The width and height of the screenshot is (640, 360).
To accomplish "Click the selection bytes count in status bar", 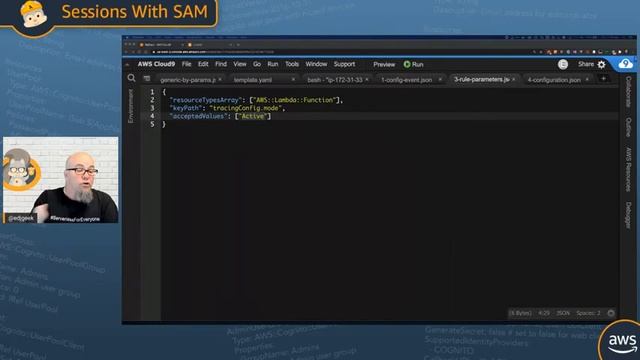I will click(520, 313).
